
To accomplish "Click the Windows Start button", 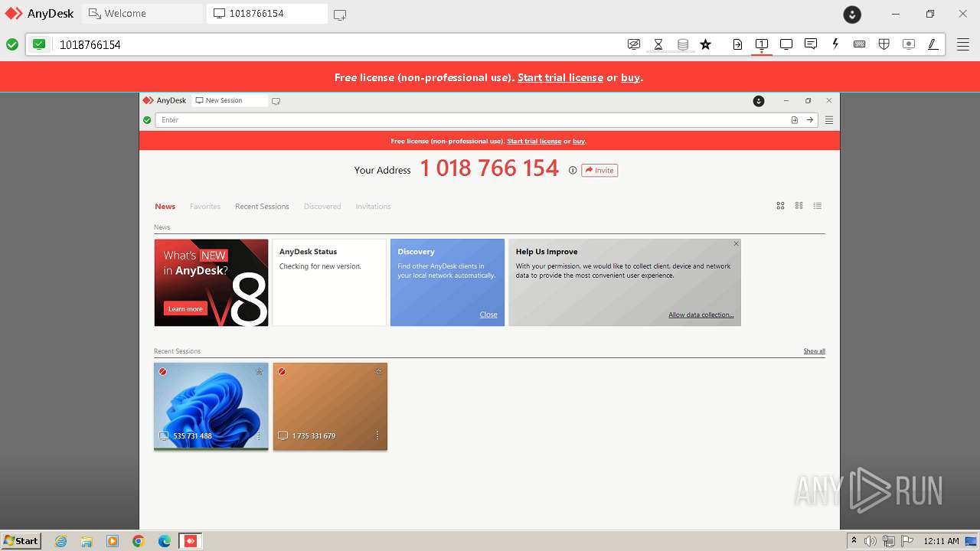I will (x=21, y=540).
